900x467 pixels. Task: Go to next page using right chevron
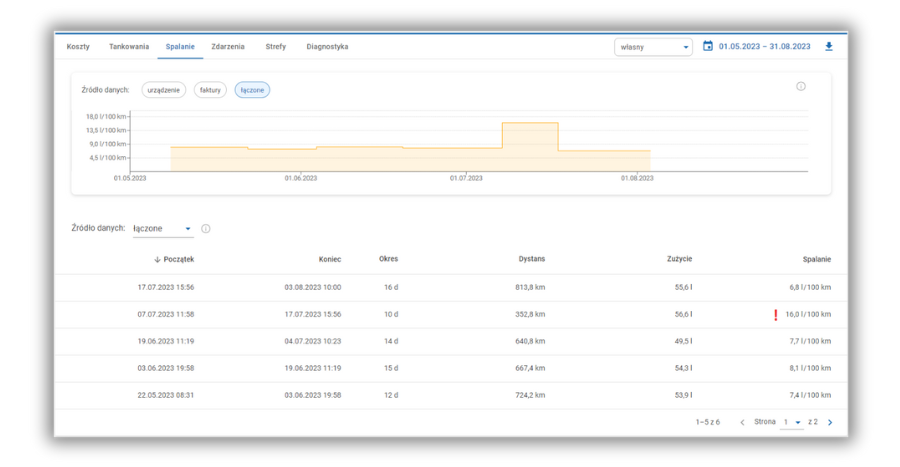pos(830,423)
